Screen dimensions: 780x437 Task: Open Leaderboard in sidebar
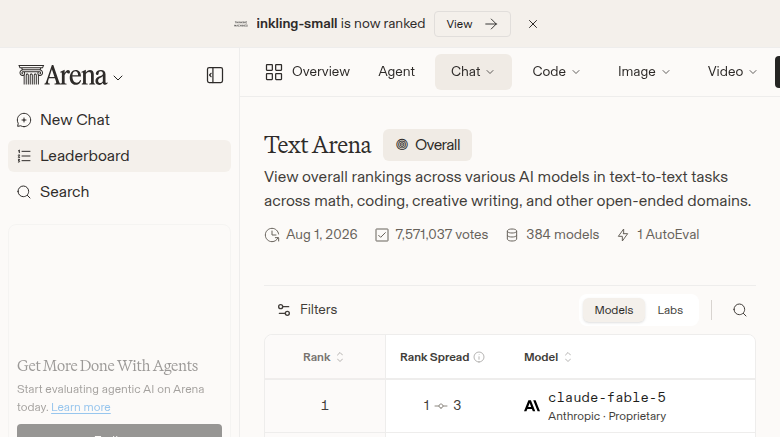pyautogui.click(x=119, y=156)
